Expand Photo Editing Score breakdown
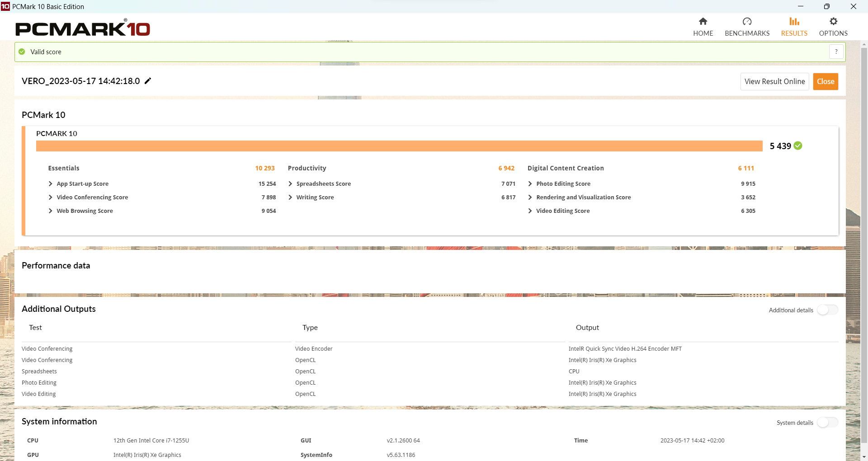This screenshot has width=868, height=461. coord(530,184)
